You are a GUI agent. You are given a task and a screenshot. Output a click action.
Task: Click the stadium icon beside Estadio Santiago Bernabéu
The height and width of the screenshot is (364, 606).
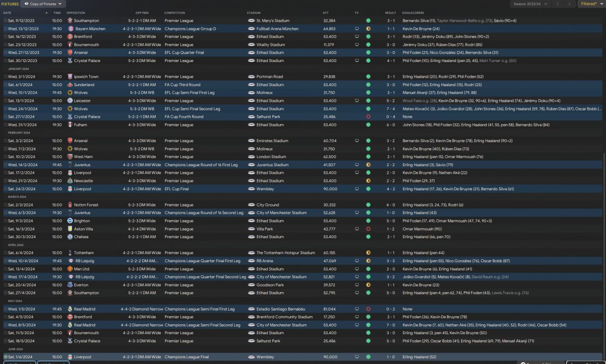(251, 309)
